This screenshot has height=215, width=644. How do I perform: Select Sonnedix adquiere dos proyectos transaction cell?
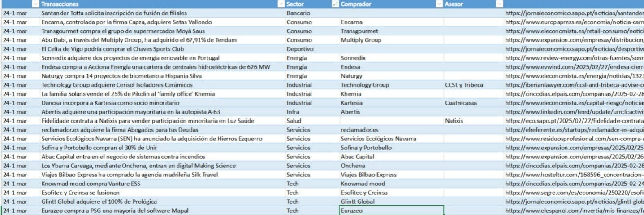click(x=162, y=58)
